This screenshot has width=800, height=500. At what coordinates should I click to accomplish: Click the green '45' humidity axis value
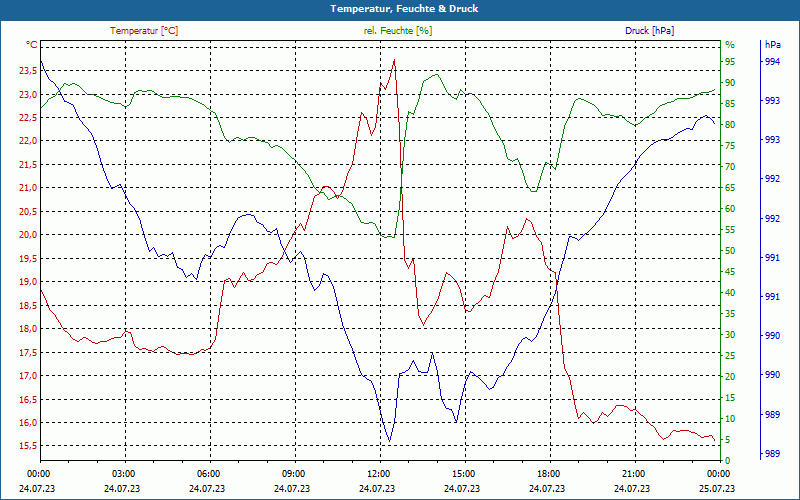point(730,272)
